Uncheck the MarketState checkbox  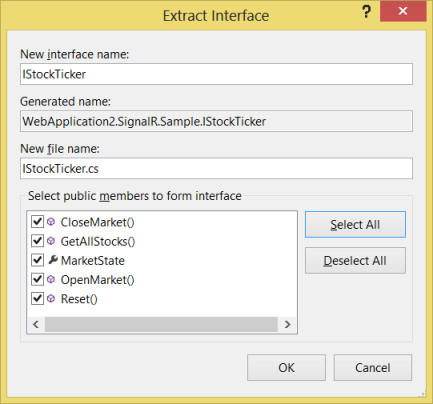tap(37, 260)
